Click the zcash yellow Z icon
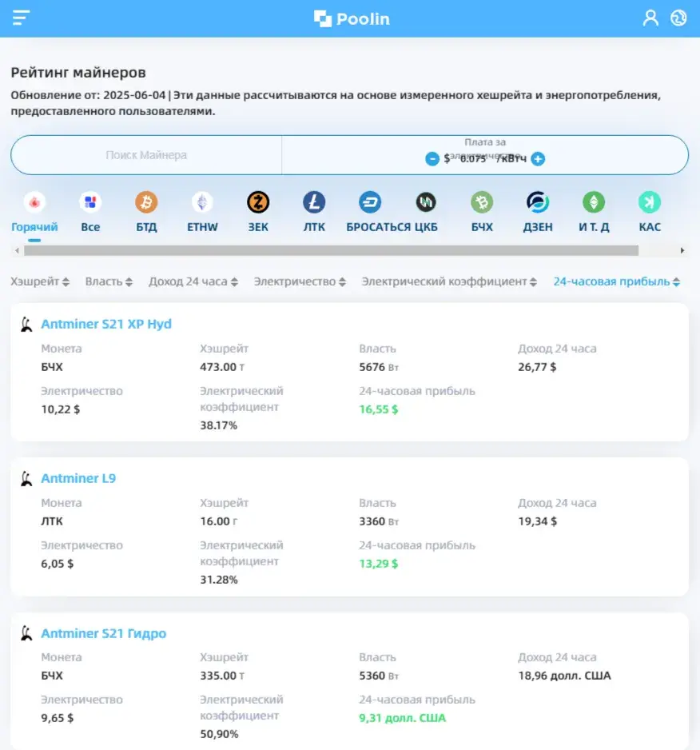The height and width of the screenshot is (750, 700). [x=258, y=202]
